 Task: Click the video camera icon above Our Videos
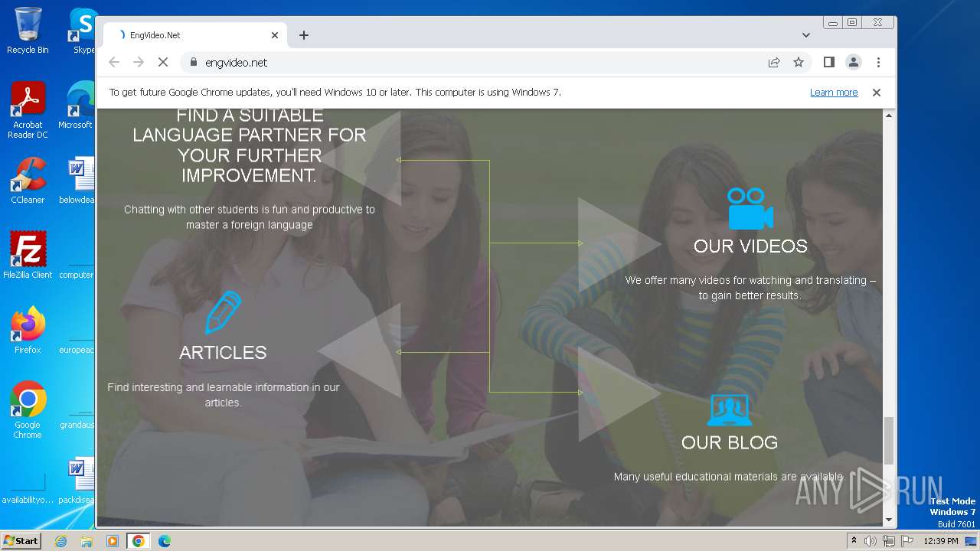coord(750,208)
